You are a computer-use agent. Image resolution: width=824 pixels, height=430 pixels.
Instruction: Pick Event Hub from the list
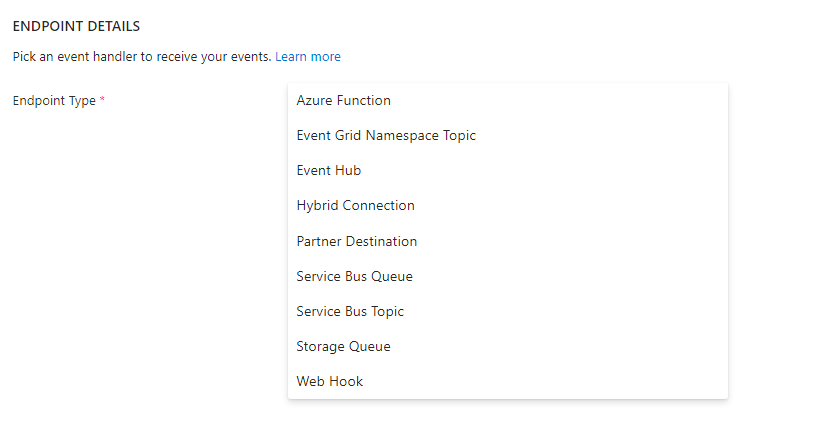point(508,171)
